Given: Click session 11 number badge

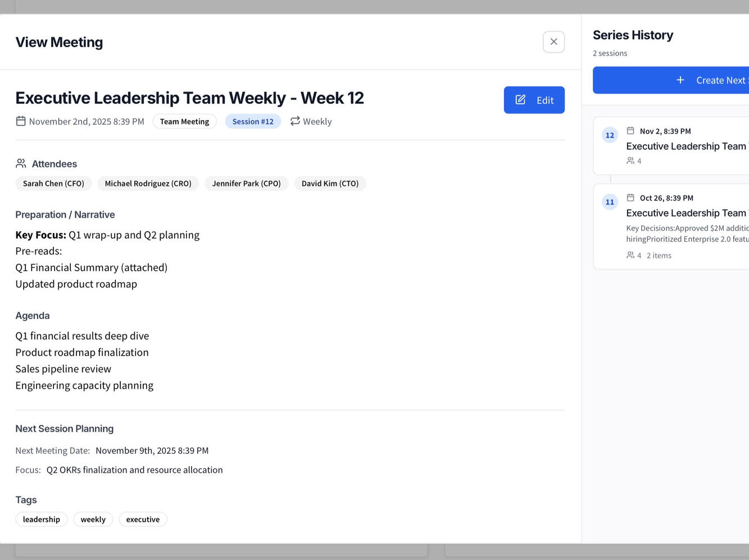Looking at the screenshot, I should [x=610, y=202].
